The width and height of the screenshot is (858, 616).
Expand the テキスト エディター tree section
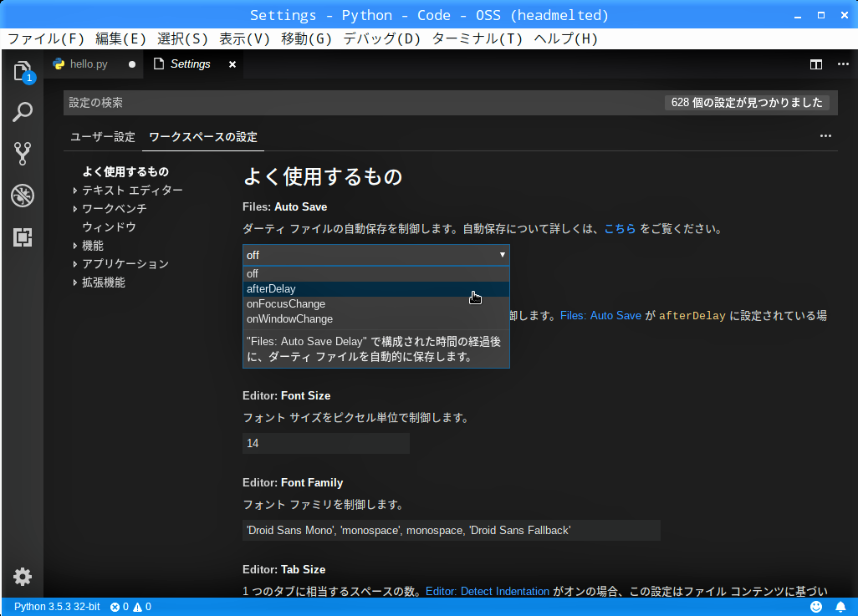point(75,191)
